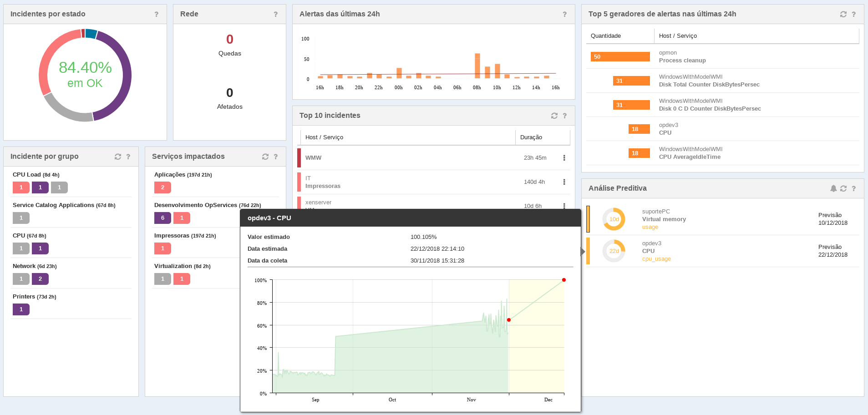The height and width of the screenshot is (415, 868).
Task: Refresh the Top 5 geradores de alertas panel
Action: pos(843,14)
